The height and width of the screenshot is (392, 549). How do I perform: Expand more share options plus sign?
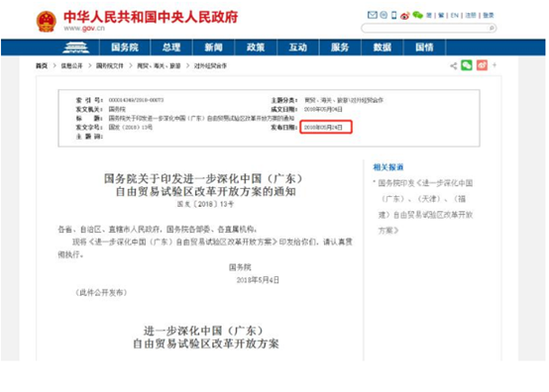tap(494, 65)
